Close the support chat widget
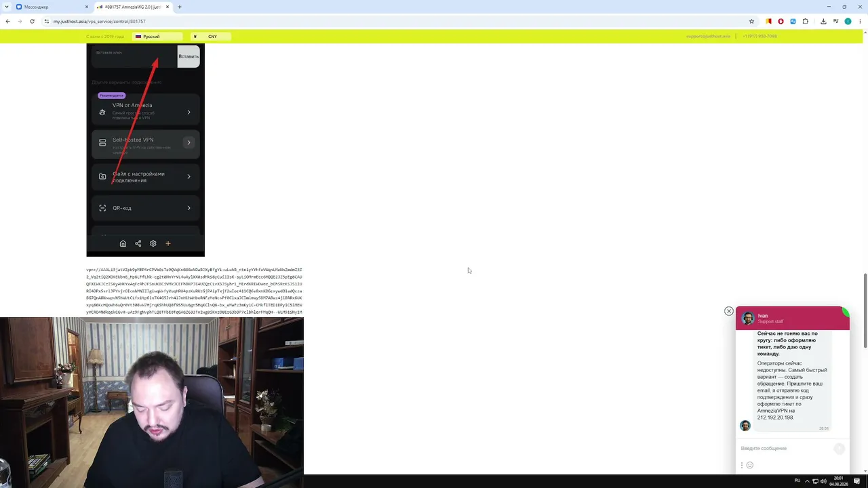868x488 pixels. coord(729,311)
